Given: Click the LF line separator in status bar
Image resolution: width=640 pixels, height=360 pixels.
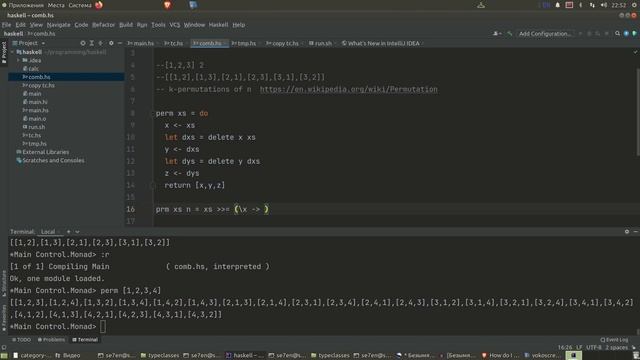Looking at the screenshot, I should [579, 347].
